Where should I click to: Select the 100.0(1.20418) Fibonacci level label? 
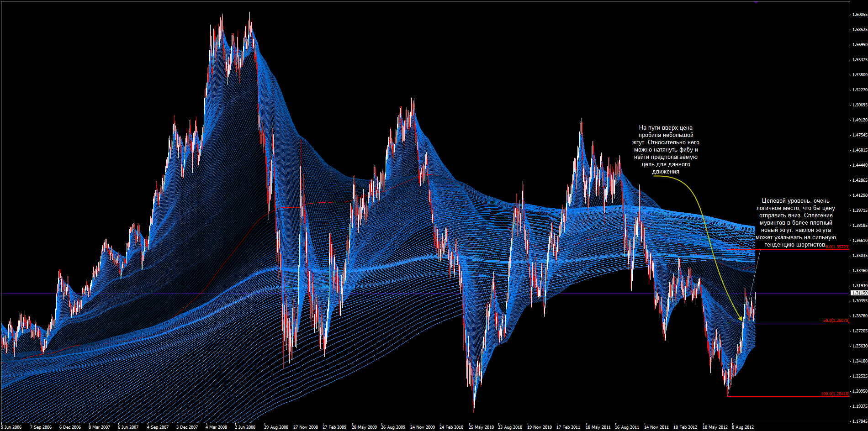pos(835,394)
